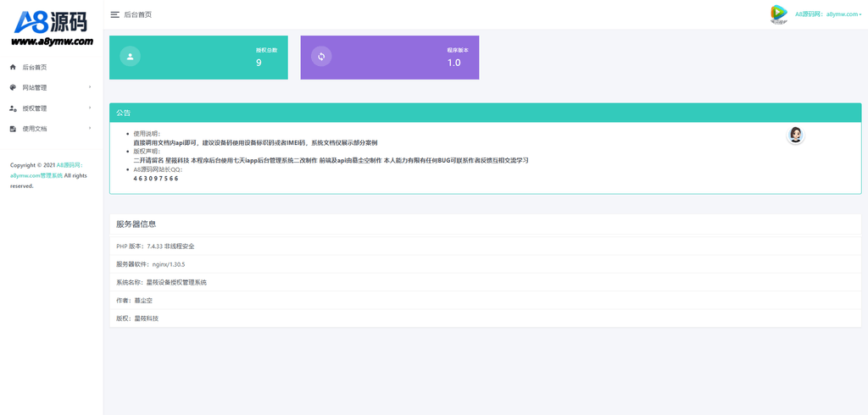Click the 程序版本 purple card

[x=390, y=58]
